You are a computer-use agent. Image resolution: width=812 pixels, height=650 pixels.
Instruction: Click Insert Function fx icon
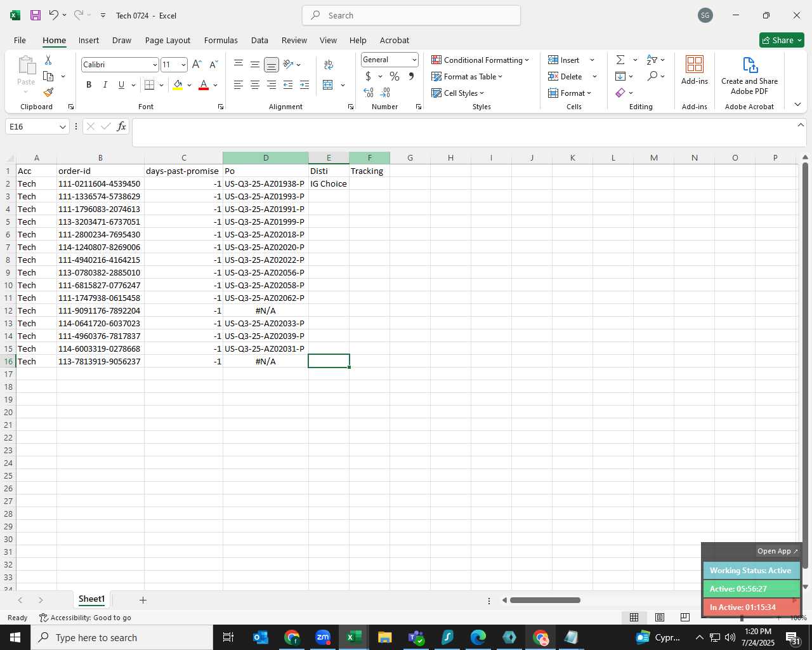[121, 126]
